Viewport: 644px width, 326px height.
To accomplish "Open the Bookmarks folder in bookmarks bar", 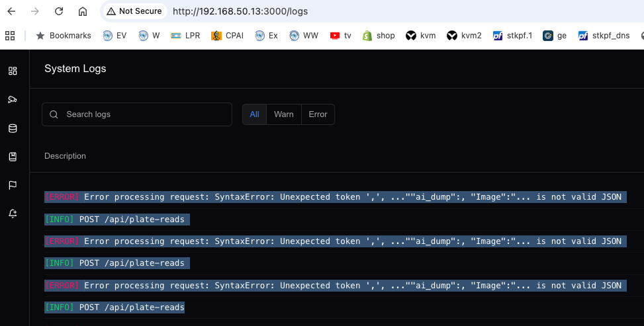I will pos(63,36).
